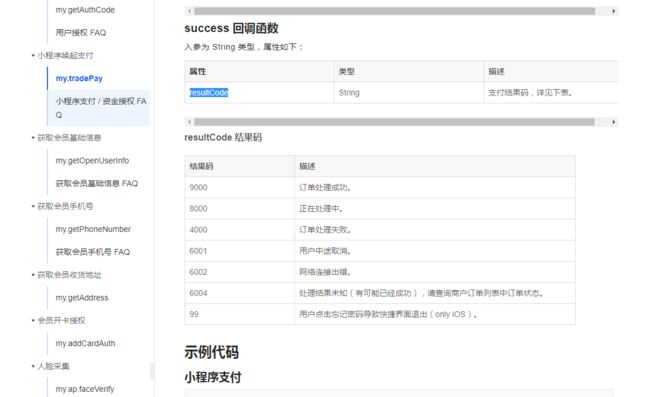650x397 pixels.
Task: Click the 6002 result code cell
Action: click(x=240, y=272)
